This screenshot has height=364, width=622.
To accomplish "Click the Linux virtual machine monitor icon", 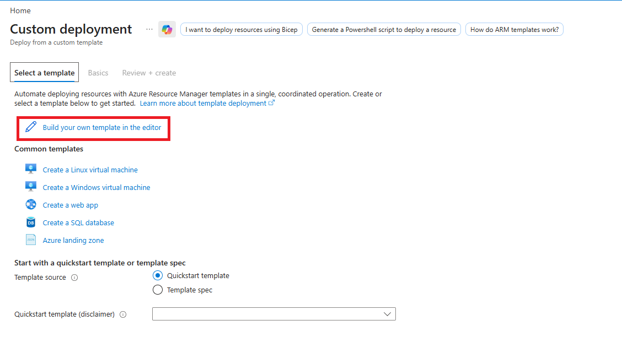I will pyautogui.click(x=31, y=169).
